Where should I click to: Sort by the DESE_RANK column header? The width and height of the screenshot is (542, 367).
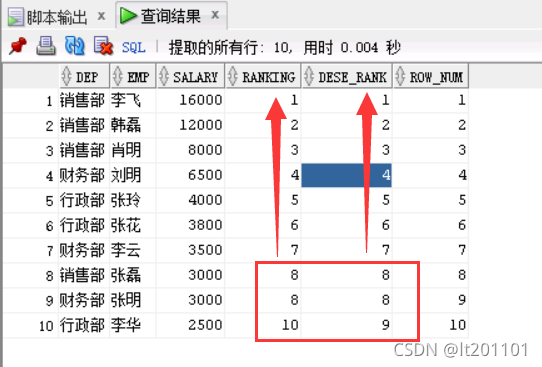(x=347, y=76)
